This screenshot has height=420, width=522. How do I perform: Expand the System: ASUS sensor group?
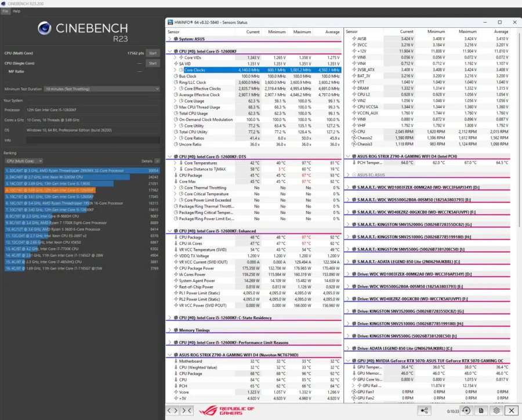[x=170, y=39]
